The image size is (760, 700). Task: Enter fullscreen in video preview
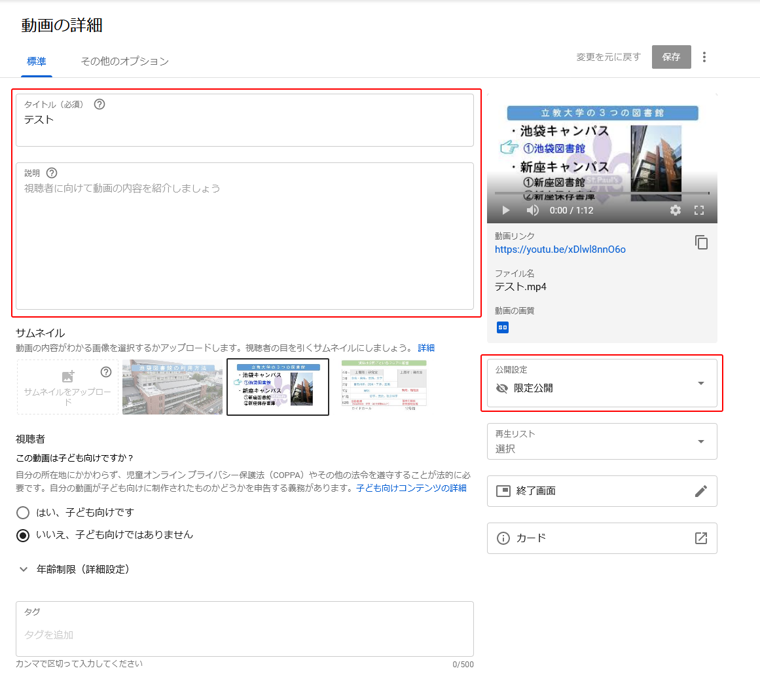(x=699, y=210)
